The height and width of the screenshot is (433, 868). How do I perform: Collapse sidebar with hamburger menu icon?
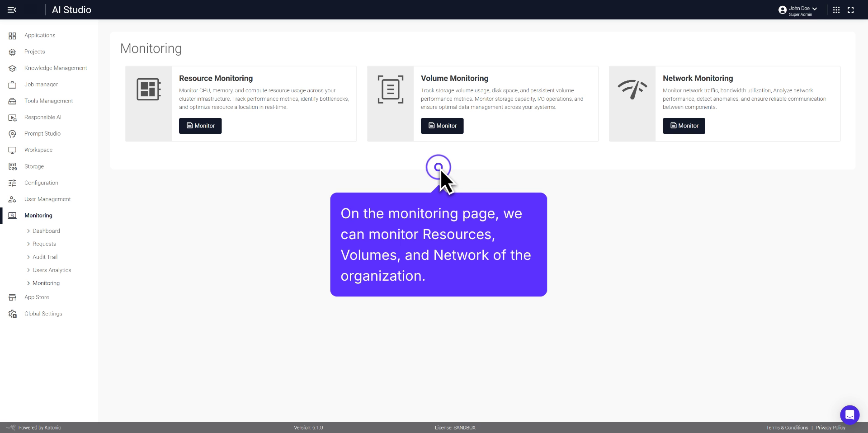[12, 9]
